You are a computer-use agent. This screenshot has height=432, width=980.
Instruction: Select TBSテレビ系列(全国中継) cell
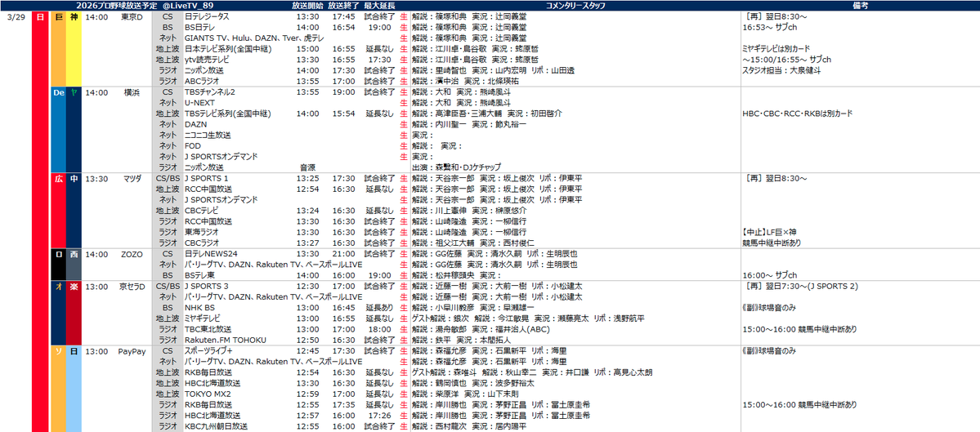pyautogui.click(x=227, y=114)
